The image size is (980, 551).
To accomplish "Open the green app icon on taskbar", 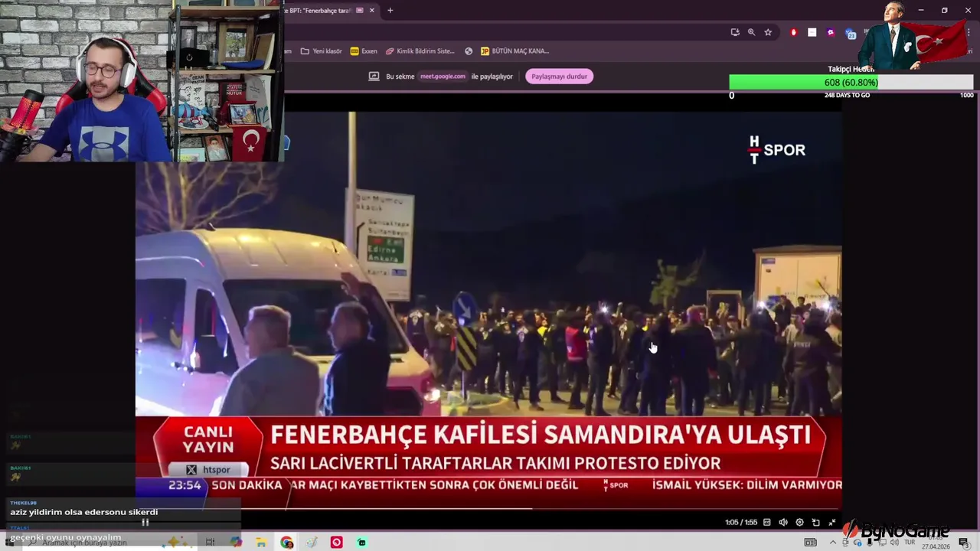I will coord(361,543).
